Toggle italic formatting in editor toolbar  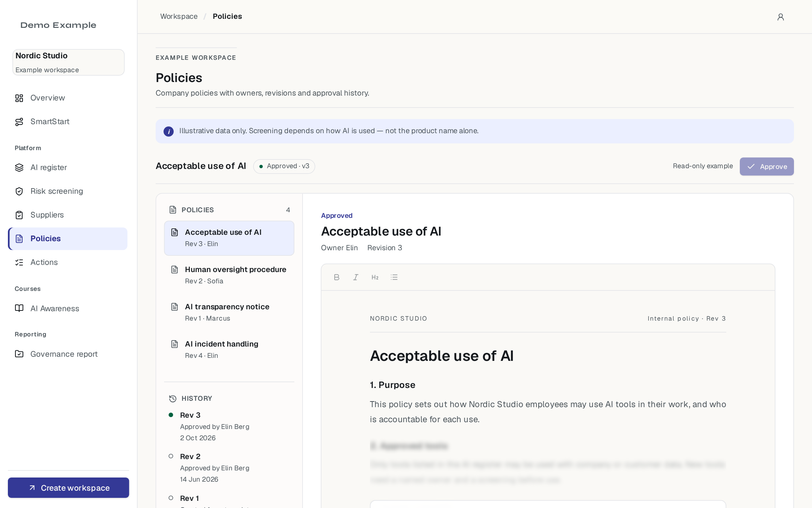click(x=356, y=277)
